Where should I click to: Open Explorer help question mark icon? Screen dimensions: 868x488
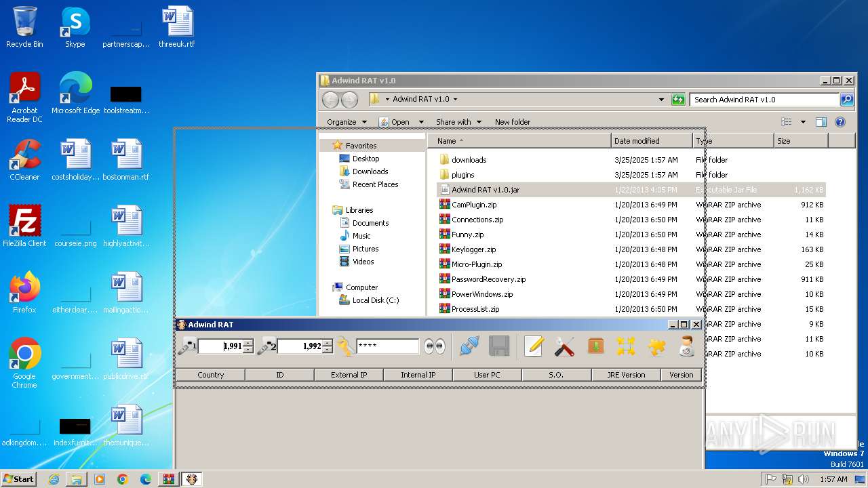(840, 122)
